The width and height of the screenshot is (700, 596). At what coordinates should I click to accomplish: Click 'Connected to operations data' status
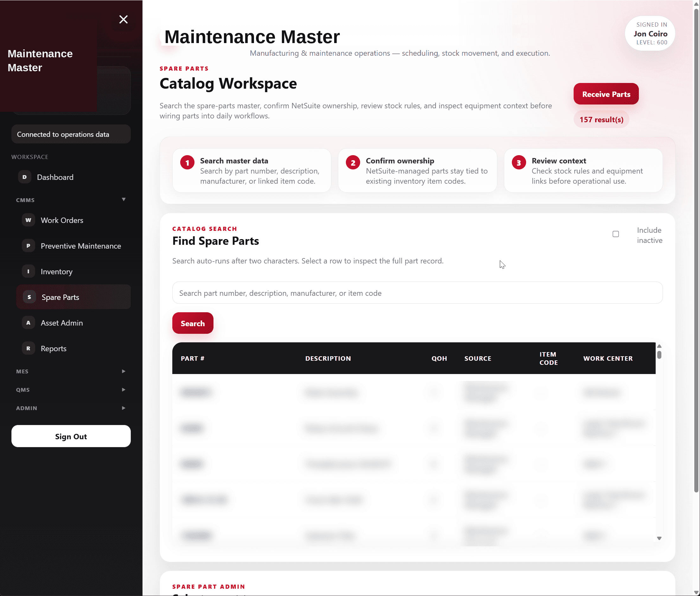click(71, 134)
